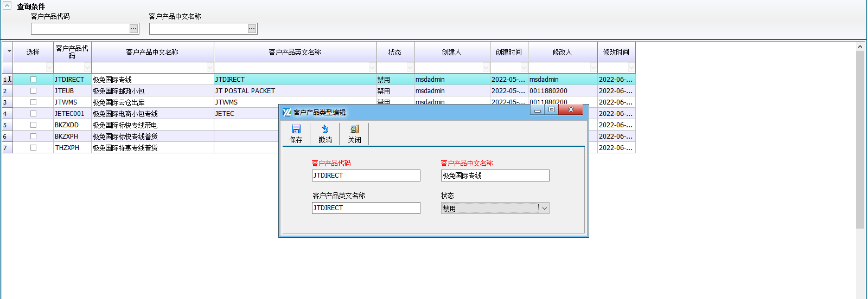Click 客户产品中文名称 input in edit dialog
The width and height of the screenshot is (868, 299).
(495, 175)
